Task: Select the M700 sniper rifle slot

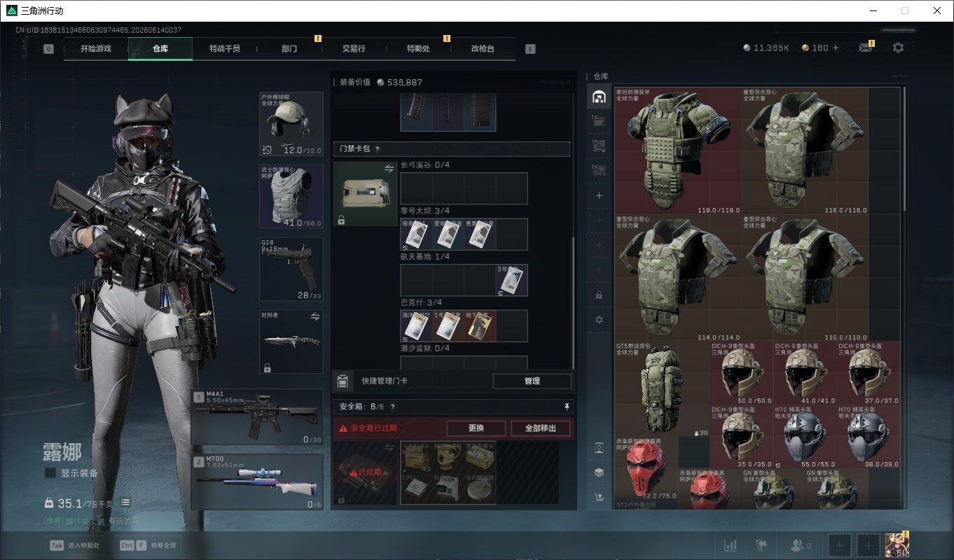Action: point(258,482)
